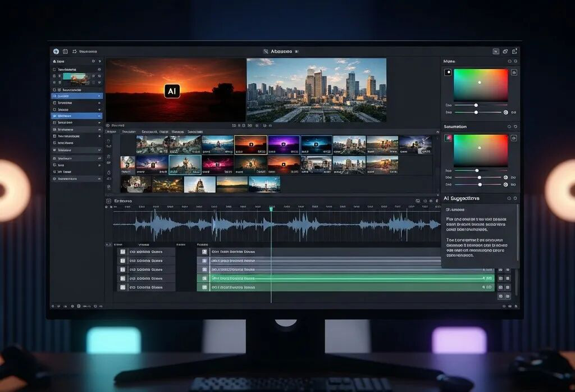The width and height of the screenshot is (575, 392).
Task: Click the AI Suggestions panel heading
Action: coord(462,198)
